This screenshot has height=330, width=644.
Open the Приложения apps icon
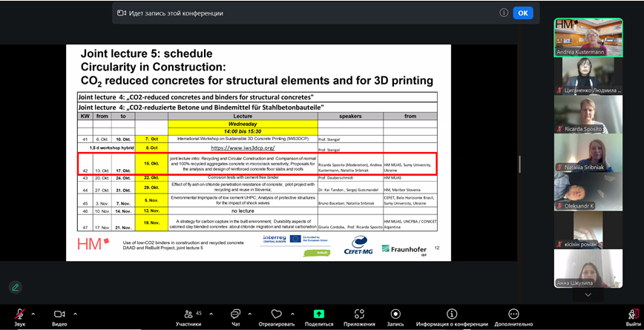[x=359, y=314]
